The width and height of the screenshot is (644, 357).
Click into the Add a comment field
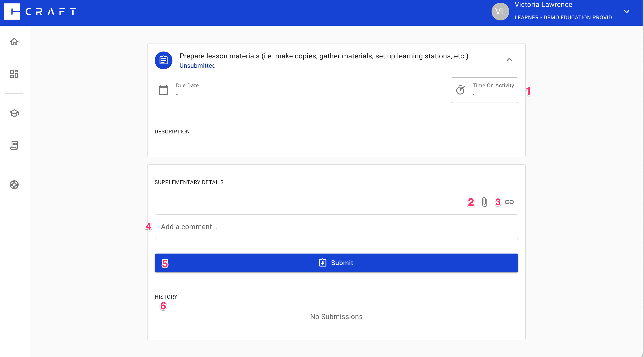tap(336, 227)
